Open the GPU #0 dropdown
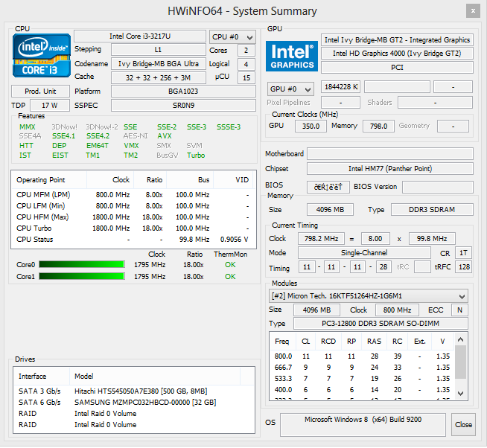The image size is (487, 448). coord(290,89)
